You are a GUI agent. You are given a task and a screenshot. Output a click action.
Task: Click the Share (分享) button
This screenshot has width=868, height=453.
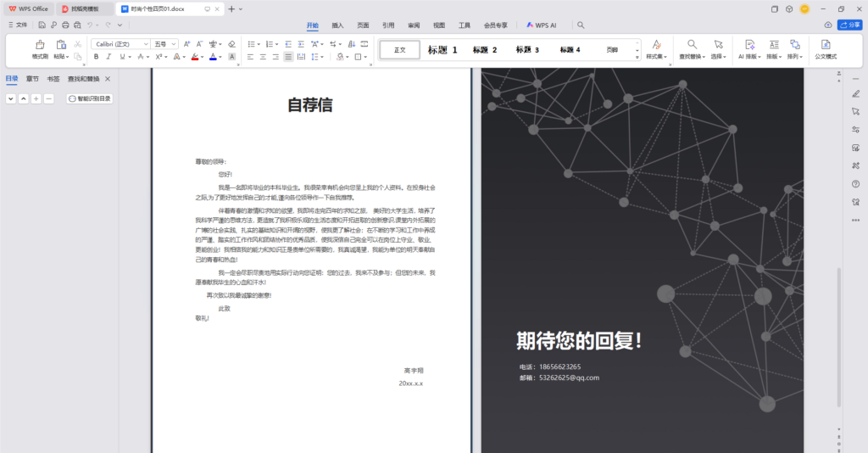(850, 25)
